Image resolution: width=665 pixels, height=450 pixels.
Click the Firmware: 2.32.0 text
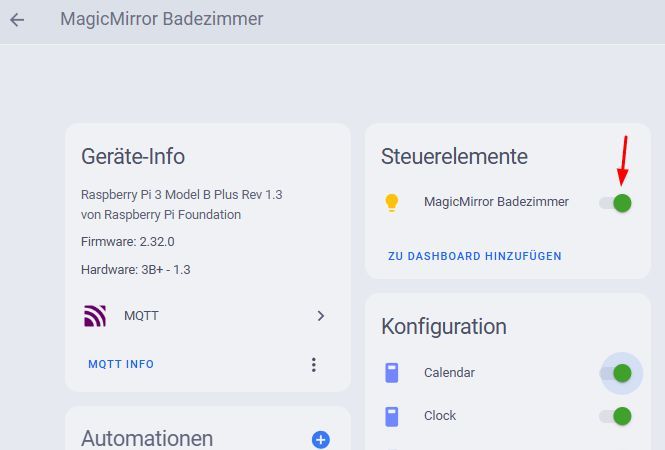click(x=127, y=242)
